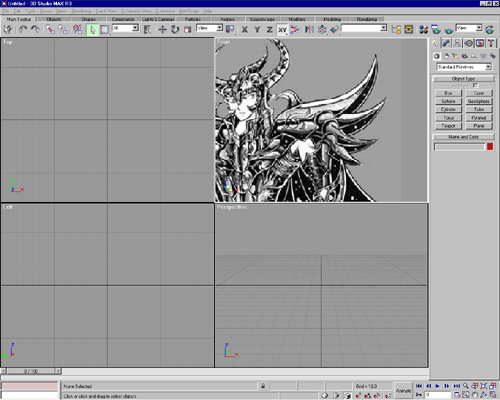
Task: Click the Render Scene teapot icon
Action: click(x=436, y=30)
